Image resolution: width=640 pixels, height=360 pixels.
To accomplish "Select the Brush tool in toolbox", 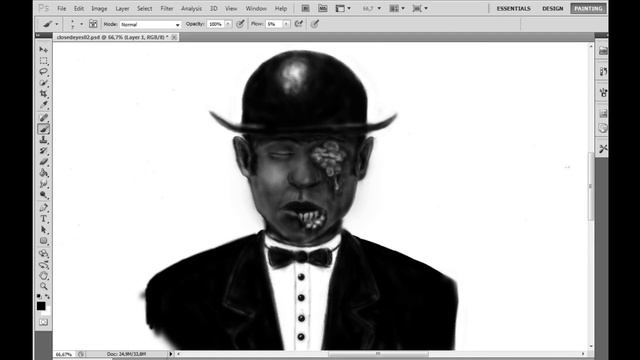I will pyautogui.click(x=44, y=129).
